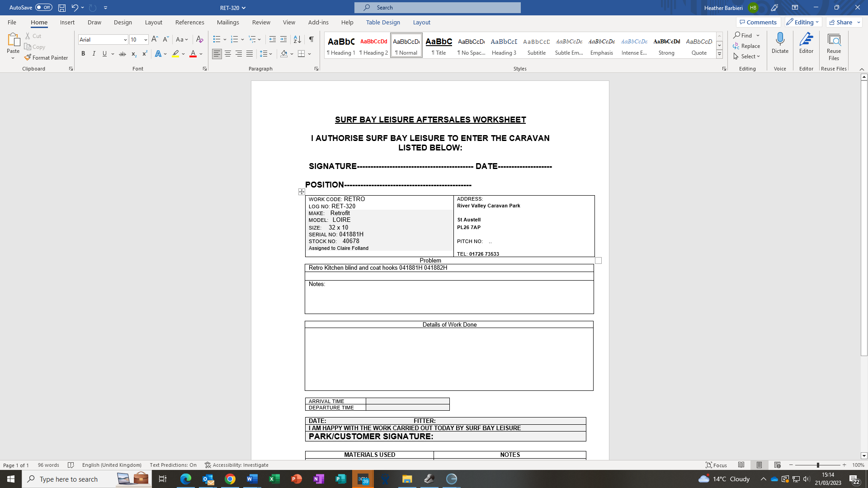The image size is (868, 488).
Task: Open the font size dropdown
Action: (146, 40)
